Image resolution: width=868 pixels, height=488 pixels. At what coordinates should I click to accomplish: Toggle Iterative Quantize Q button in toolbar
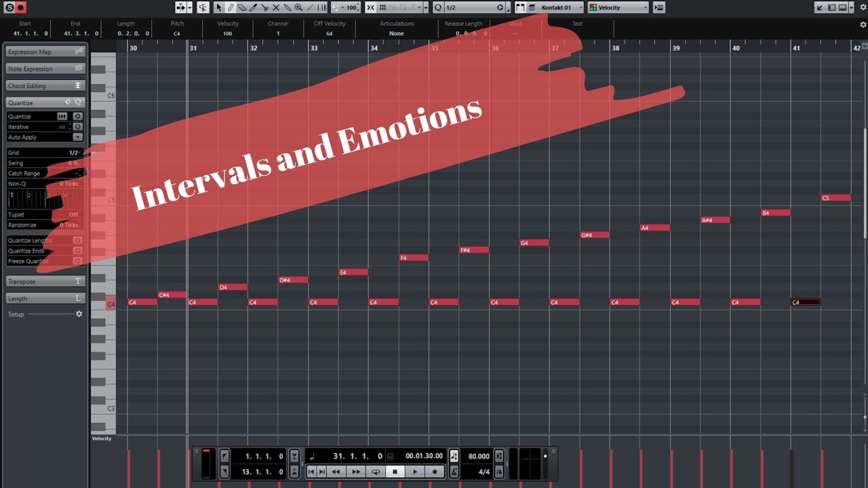tap(437, 7)
